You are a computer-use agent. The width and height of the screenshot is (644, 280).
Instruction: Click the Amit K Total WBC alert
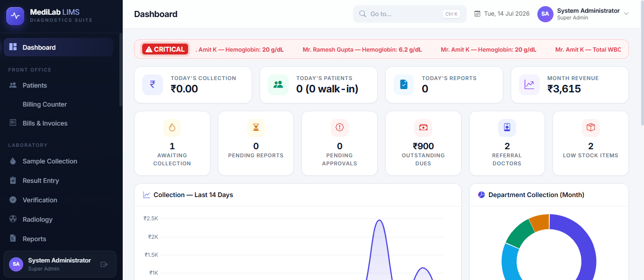(588, 49)
